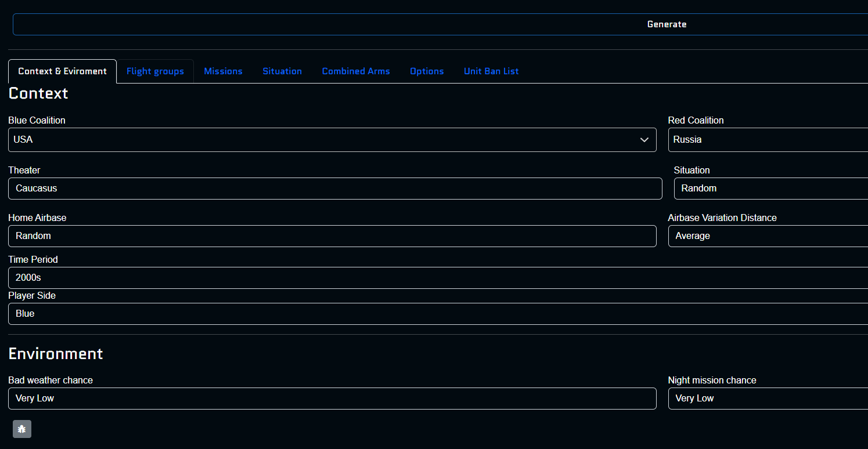Click the Theater label
Viewport: 868px width, 449px height.
24,171
